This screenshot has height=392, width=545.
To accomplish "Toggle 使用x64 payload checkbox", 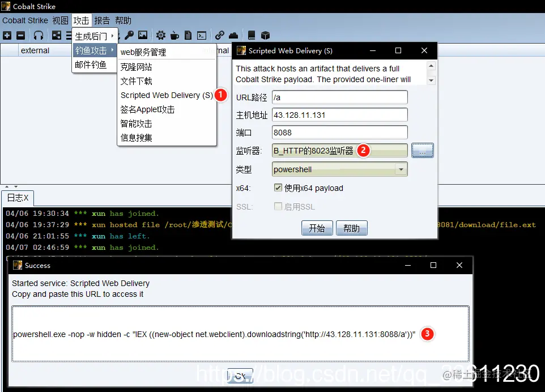I will [x=278, y=188].
